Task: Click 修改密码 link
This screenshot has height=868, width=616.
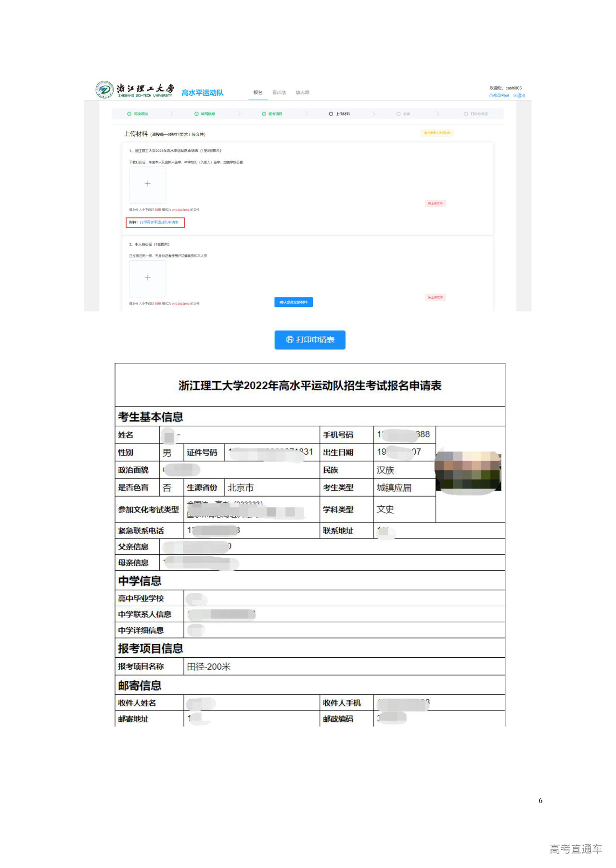Action: point(500,96)
